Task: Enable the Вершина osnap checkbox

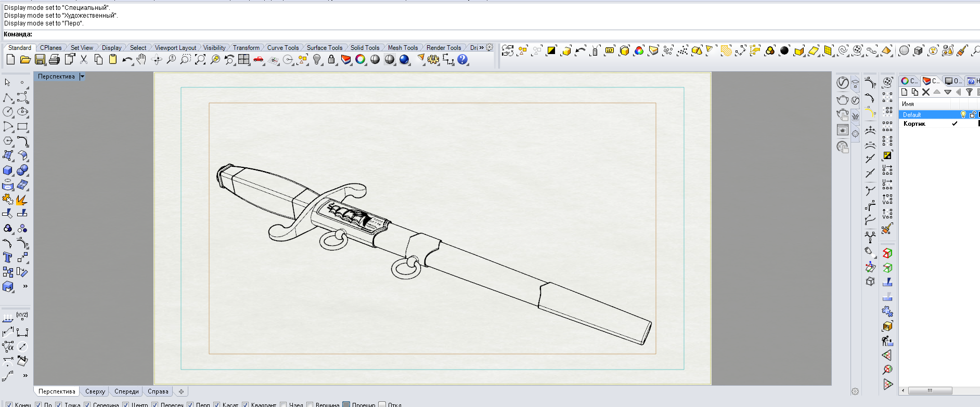Action: click(310, 404)
